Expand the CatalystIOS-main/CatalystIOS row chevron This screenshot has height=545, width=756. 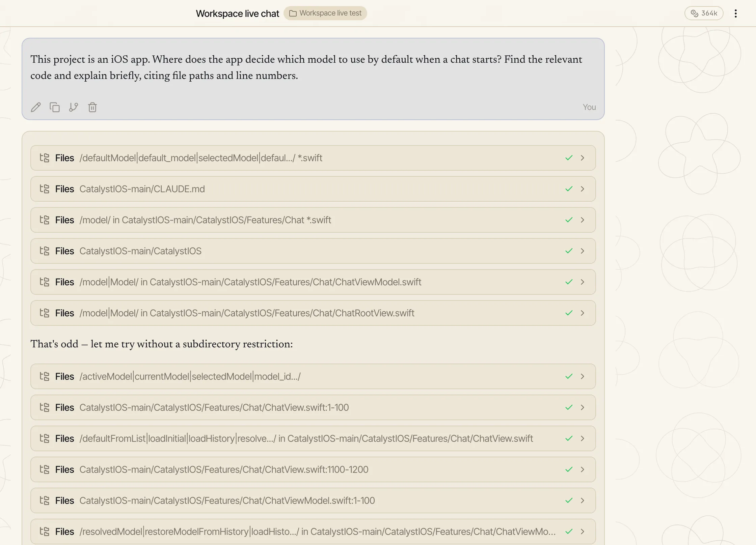pyautogui.click(x=582, y=251)
